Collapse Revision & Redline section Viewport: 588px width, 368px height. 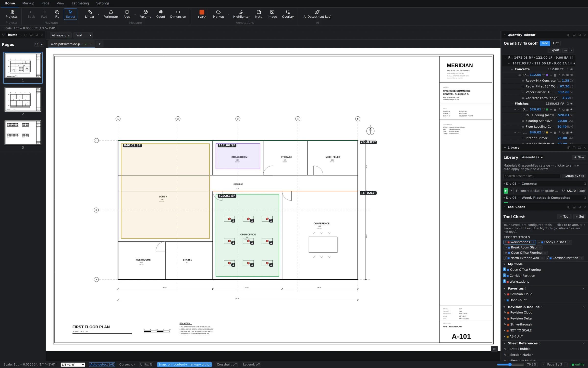coord(504,307)
